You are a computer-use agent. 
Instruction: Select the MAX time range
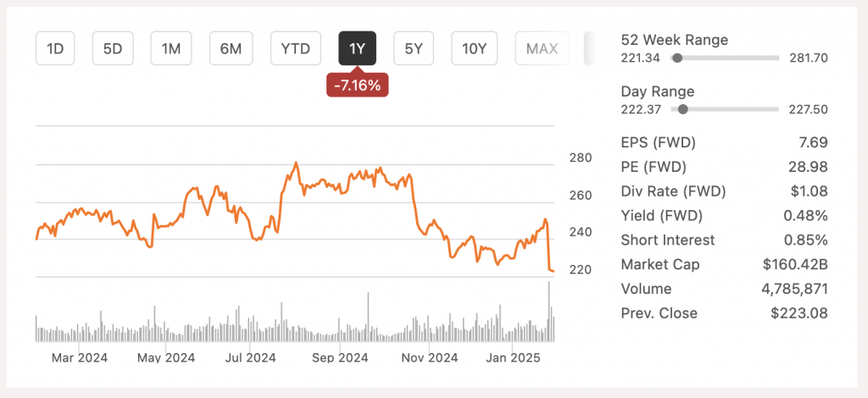coord(542,48)
